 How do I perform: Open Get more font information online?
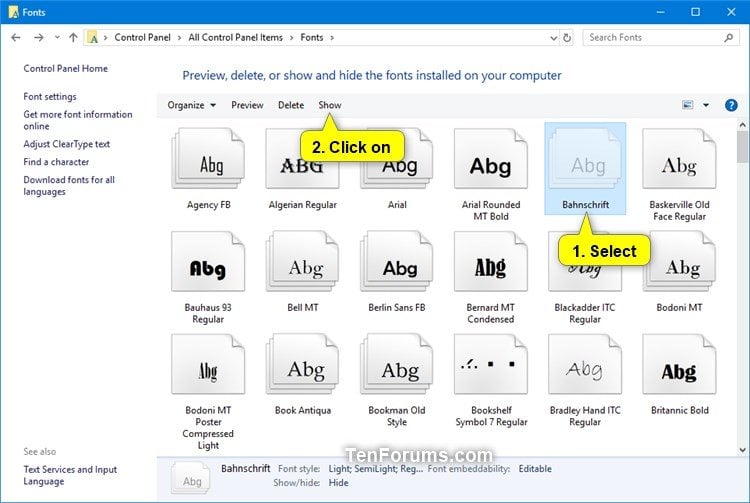click(77, 120)
